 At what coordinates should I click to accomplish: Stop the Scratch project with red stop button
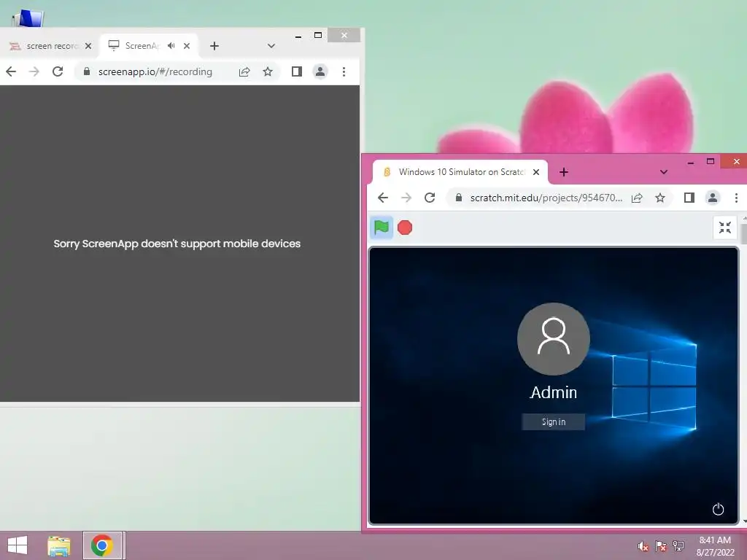pyautogui.click(x=405, y=227)
